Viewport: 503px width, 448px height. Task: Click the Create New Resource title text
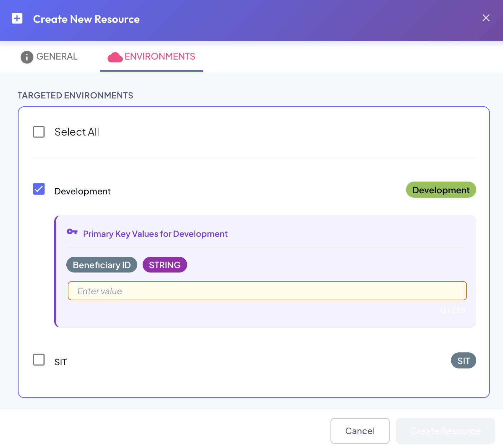[86, 19]
